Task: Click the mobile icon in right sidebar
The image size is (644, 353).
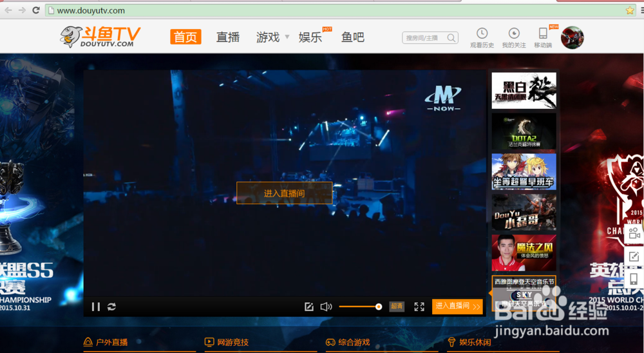Action: tap(634, 280)
